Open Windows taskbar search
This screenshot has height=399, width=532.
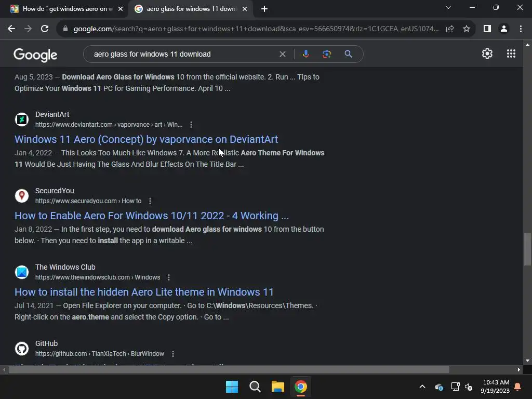tap(255, 387)
